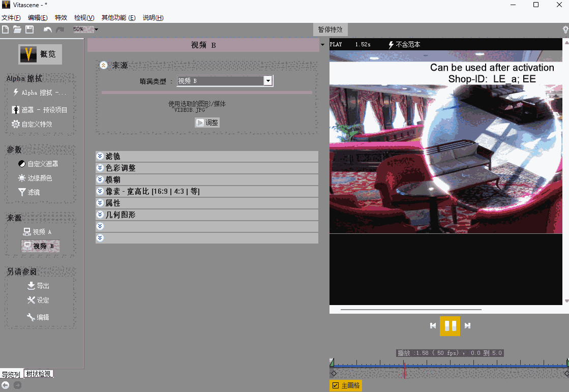Screen dimensions: 569x392
Task: Click the new file icon in toolbar
Action: pyautogui.click(x=6, y=29)
